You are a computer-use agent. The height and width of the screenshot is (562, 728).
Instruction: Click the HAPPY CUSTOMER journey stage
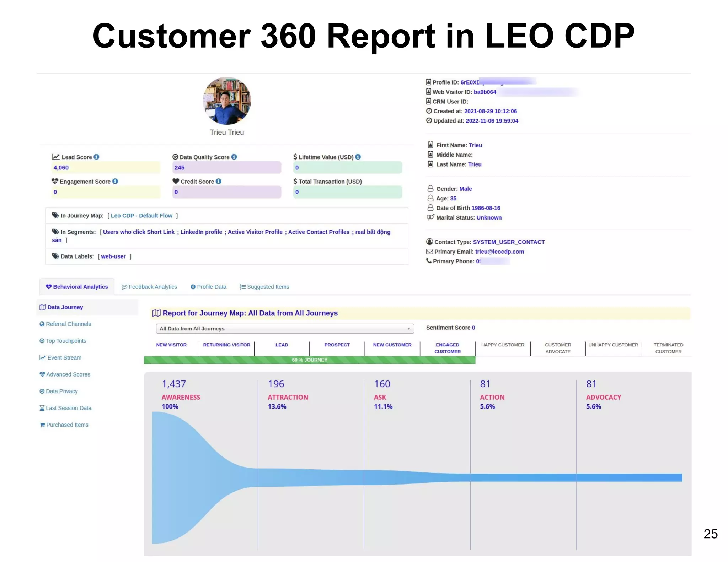503,345
